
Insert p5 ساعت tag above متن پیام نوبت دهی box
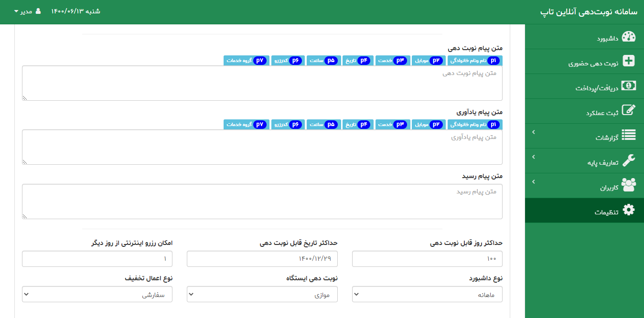pyautogui.click(x=323, y=61)
